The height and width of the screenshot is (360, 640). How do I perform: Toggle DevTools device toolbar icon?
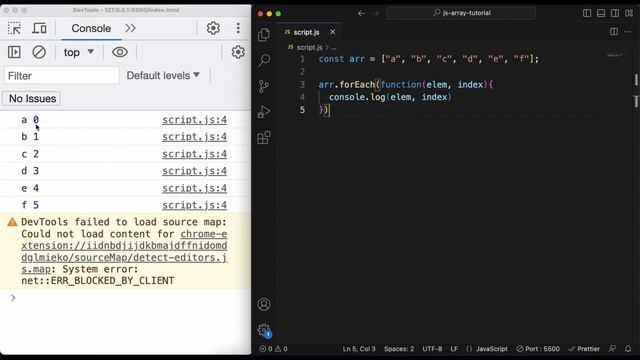[40, 28]
